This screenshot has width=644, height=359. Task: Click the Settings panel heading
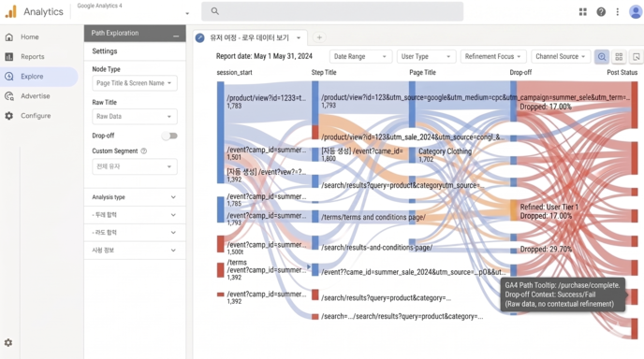104,51
